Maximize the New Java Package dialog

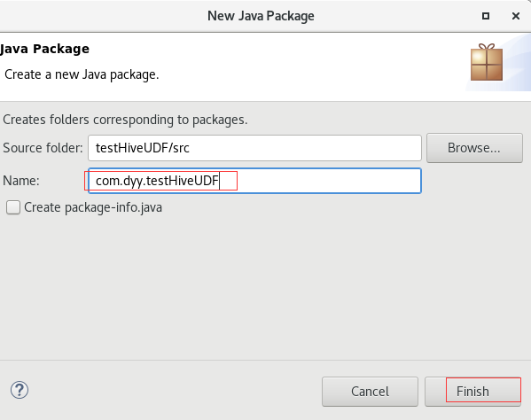(x=486, y=16)
